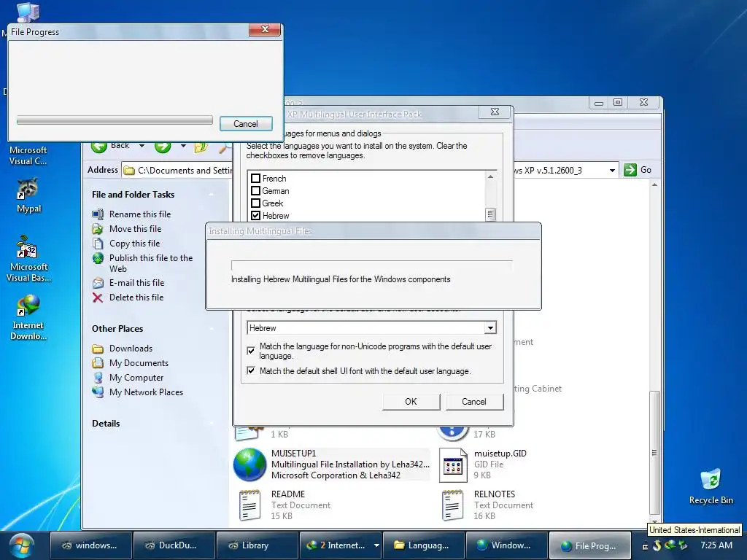Click the Delete this file link

[x=136, y=297]
